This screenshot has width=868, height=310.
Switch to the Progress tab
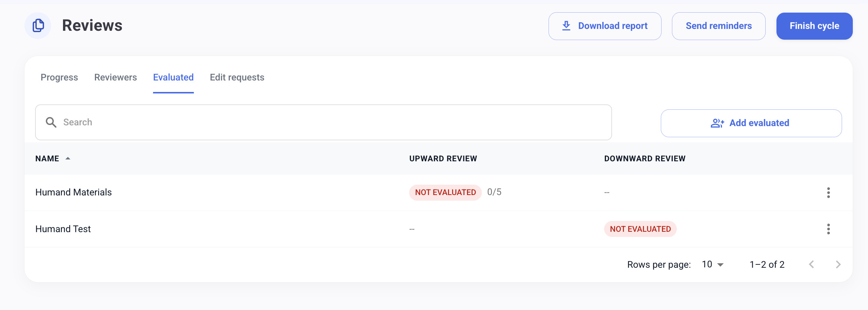point(59,77)
